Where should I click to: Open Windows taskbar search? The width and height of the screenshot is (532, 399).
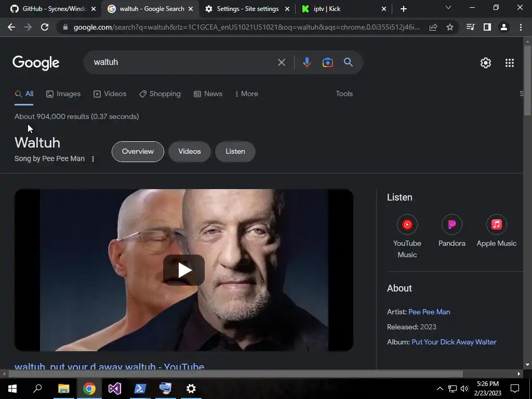37,389
